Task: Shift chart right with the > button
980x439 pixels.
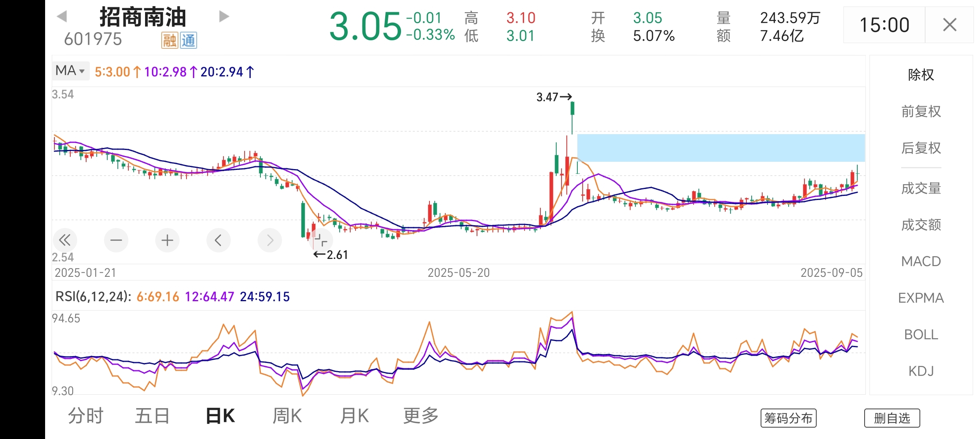Action: click(x=270, y=240)
